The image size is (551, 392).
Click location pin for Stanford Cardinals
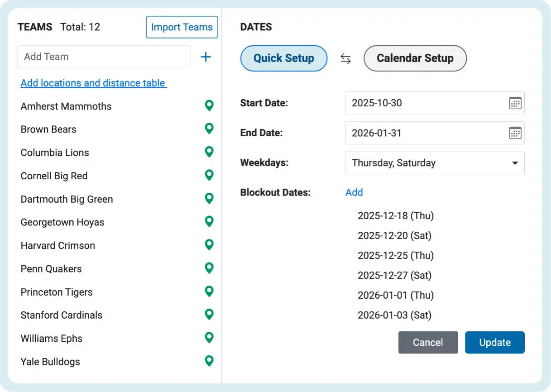click(209, 315)
